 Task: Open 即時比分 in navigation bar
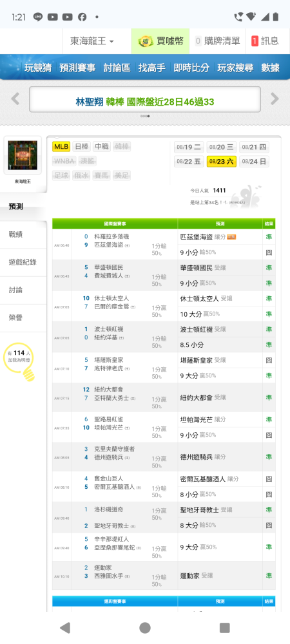[191, 68]
